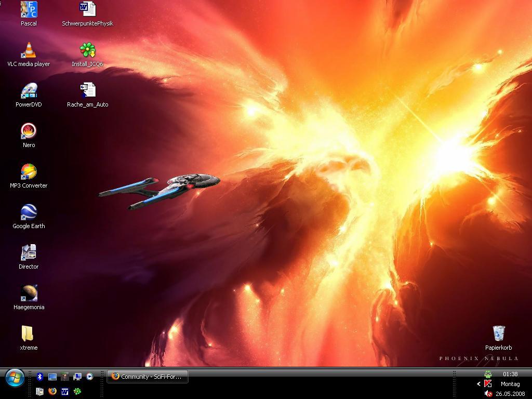Expand hidden system tray icons arrow
This screenshot has width=532, height=399.
point(478,384)
